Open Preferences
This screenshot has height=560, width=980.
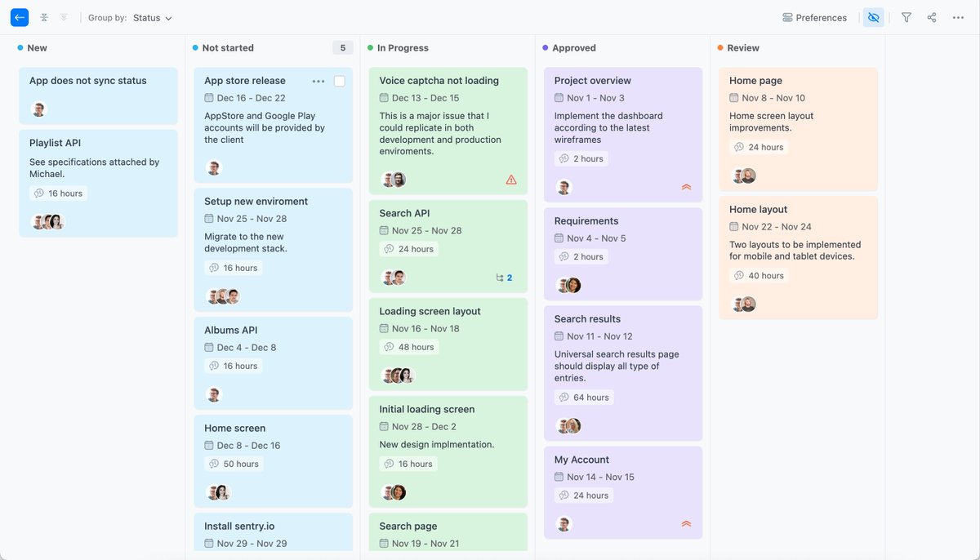[x=814, y=18]
